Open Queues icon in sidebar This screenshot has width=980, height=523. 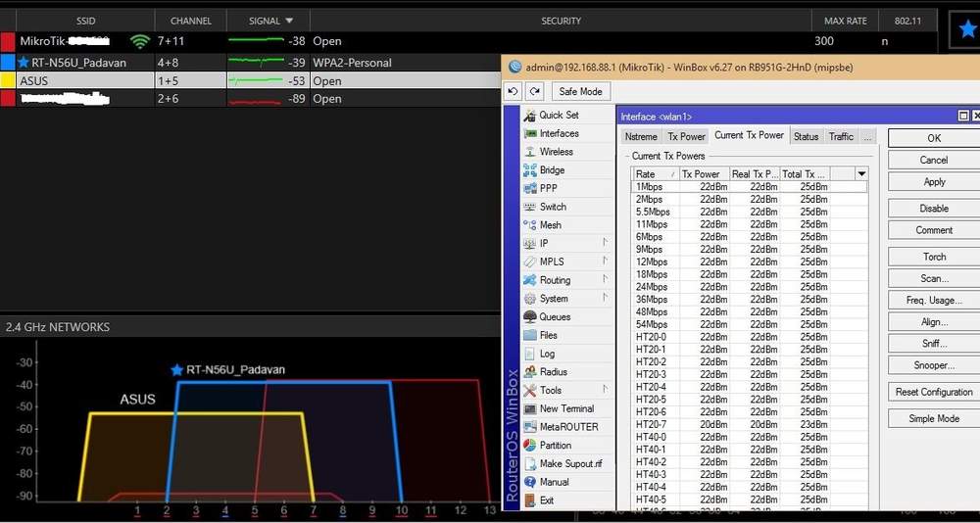(530, 316)
